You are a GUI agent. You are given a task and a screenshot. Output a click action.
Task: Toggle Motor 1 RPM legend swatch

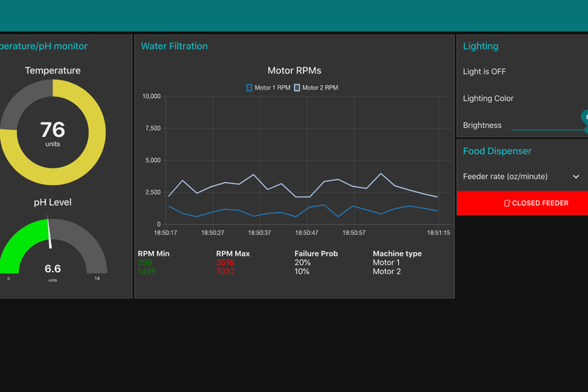coord(250,88)
